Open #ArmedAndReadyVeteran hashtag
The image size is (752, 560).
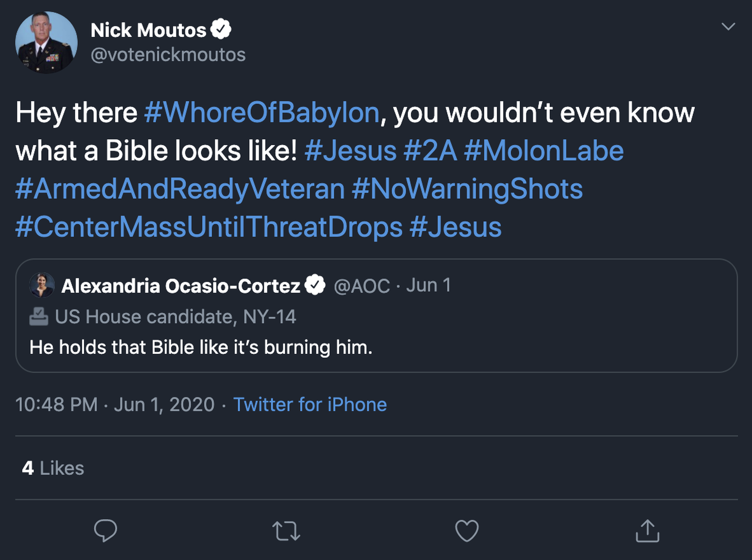(180, 189)
